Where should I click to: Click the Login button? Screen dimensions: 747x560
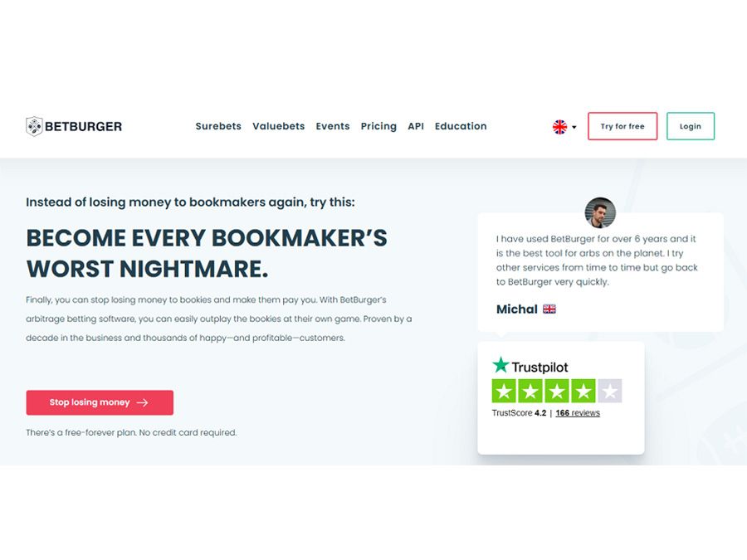coord(691,126)
